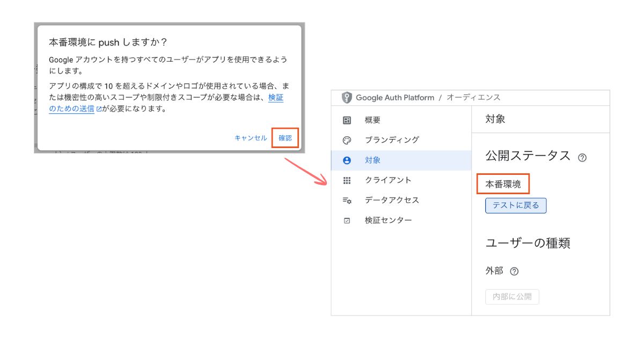Open help icon beside 外部
Screen dimensions: 644x338
click(514, 271)
